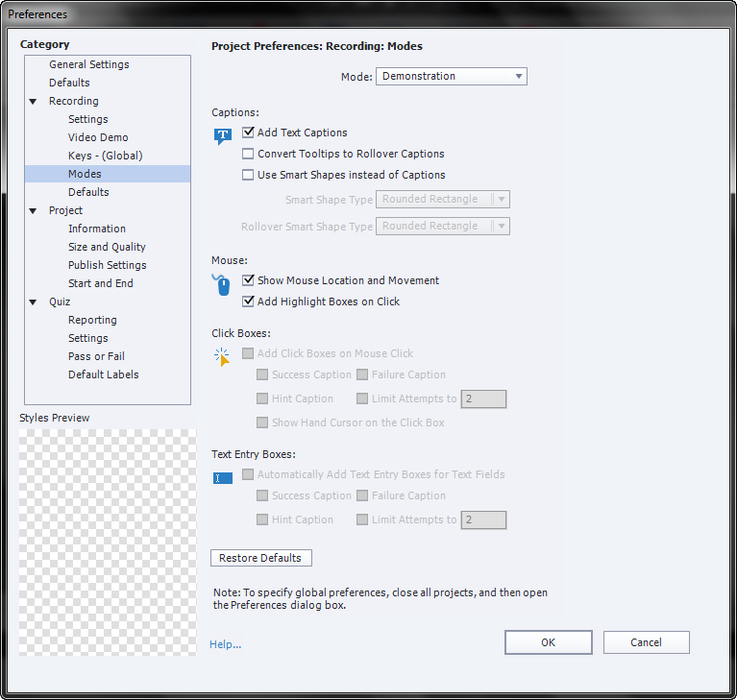Click Cancel to dismiss Preferences
Screen dimensions: 737x700
coord(647,642)
